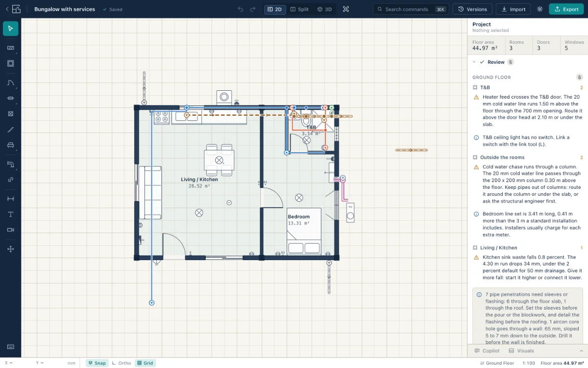Activate the link tool
This screenshot has width=588, height=368.
(11, 180)
